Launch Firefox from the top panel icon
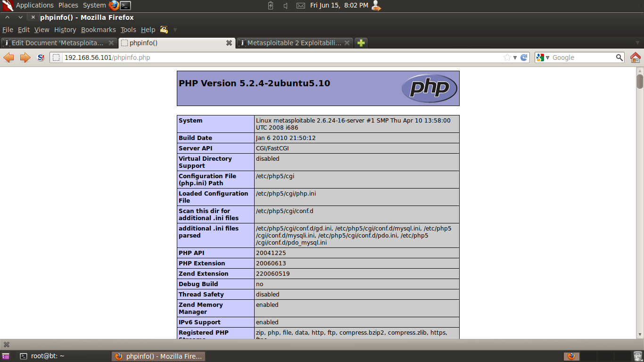This screenshot has height=362, width=644. [x=114, y=6]
